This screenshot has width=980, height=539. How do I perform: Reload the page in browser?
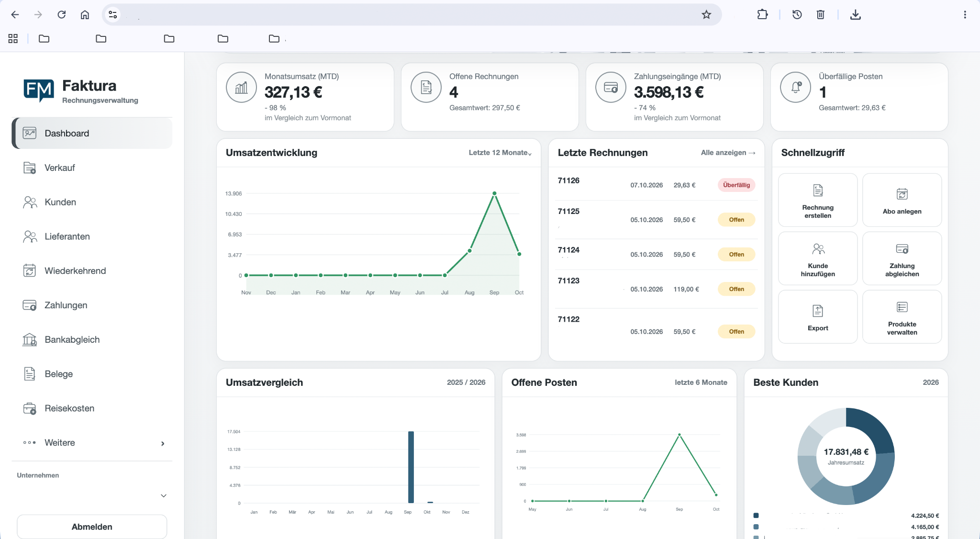tap(61, 15)
